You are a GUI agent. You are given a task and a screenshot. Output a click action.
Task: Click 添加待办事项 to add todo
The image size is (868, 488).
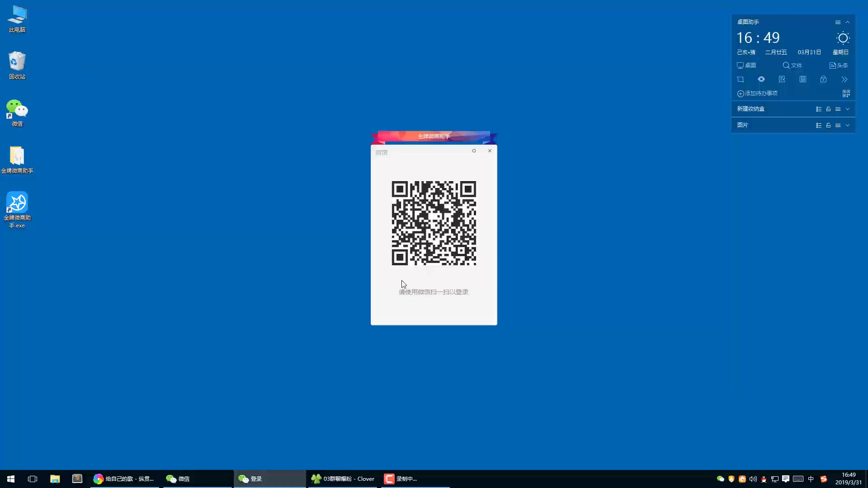tap(757, 94)
